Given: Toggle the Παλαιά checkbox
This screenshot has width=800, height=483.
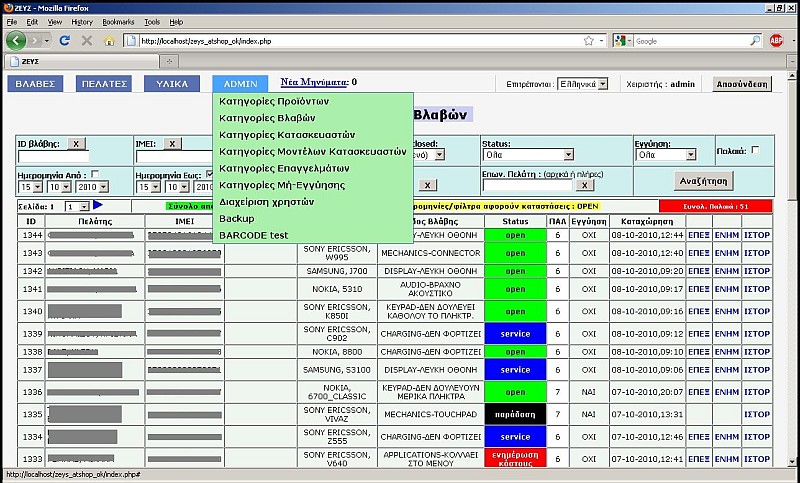Looking at the screenshot, I should [x=755, y=150].
